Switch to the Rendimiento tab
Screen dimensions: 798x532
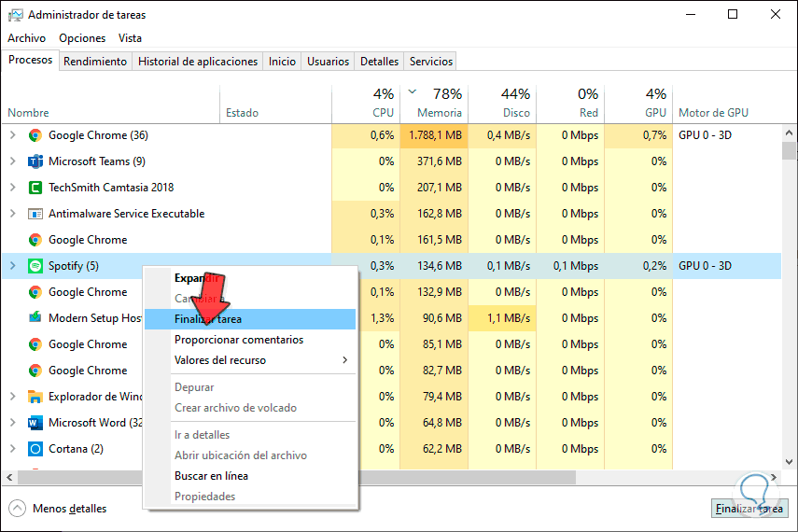click(x=95, y=61)
